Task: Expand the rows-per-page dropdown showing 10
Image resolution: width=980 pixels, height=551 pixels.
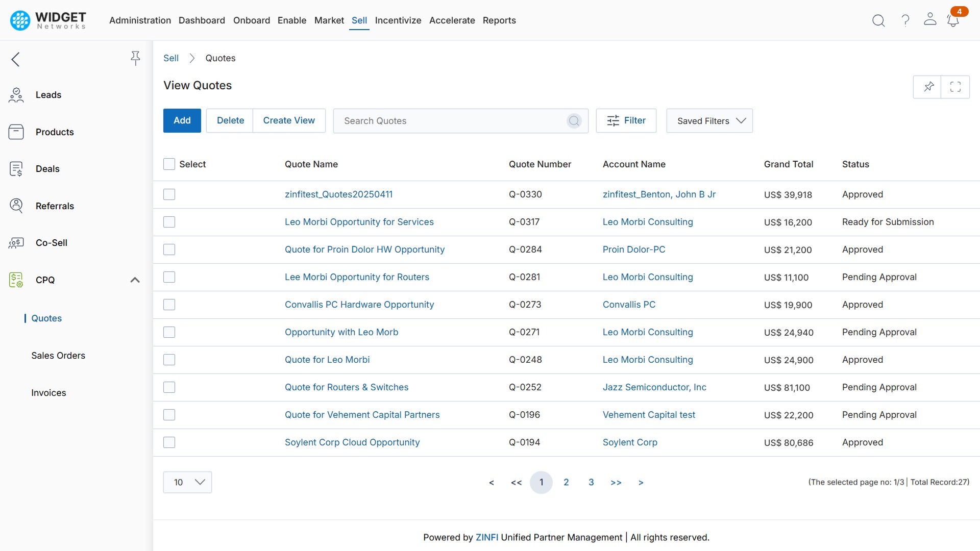Action: [x=187, y=482]
